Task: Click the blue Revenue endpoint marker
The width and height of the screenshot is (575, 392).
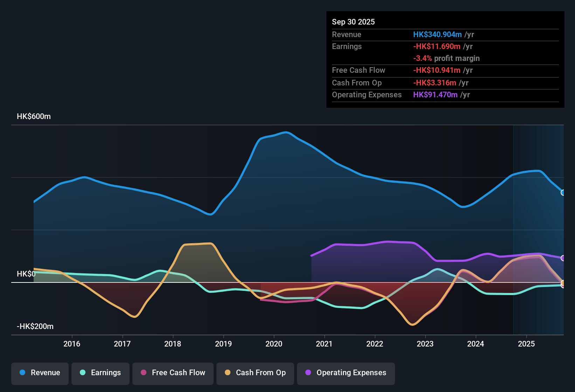Action: coord(563,192)
